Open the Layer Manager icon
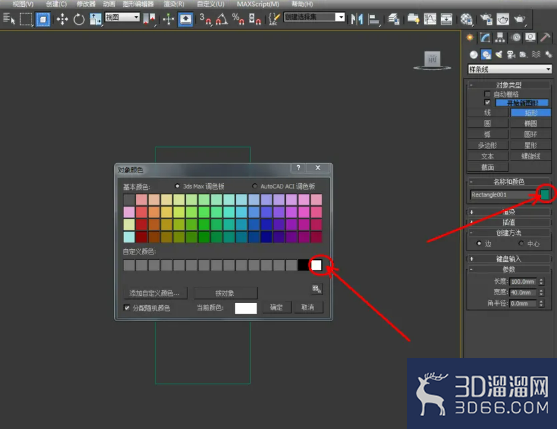 coord(394,19)
